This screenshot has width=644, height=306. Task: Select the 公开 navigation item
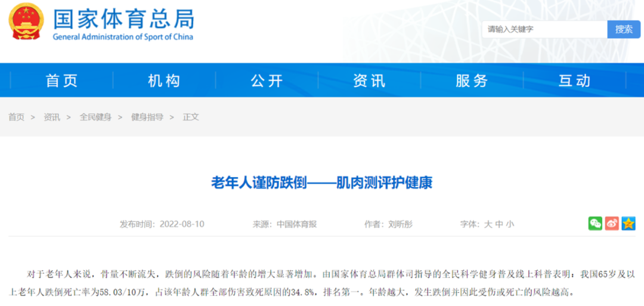pos(267,81)
